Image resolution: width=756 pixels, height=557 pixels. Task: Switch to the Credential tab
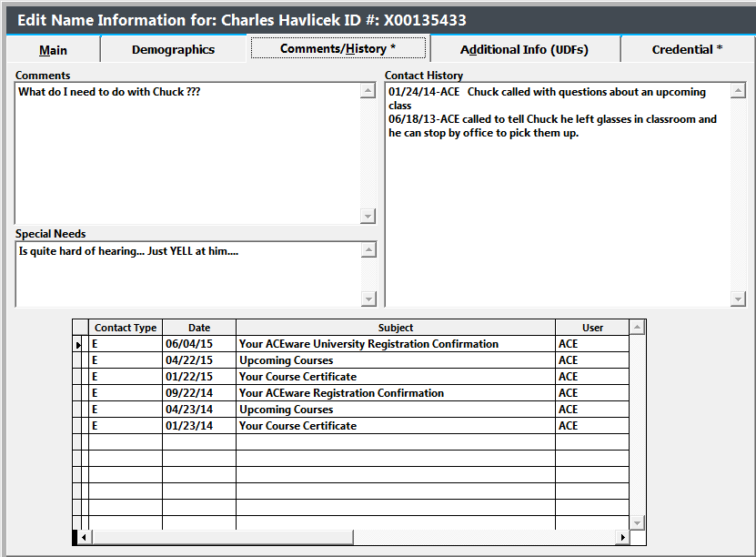point(687,50)
